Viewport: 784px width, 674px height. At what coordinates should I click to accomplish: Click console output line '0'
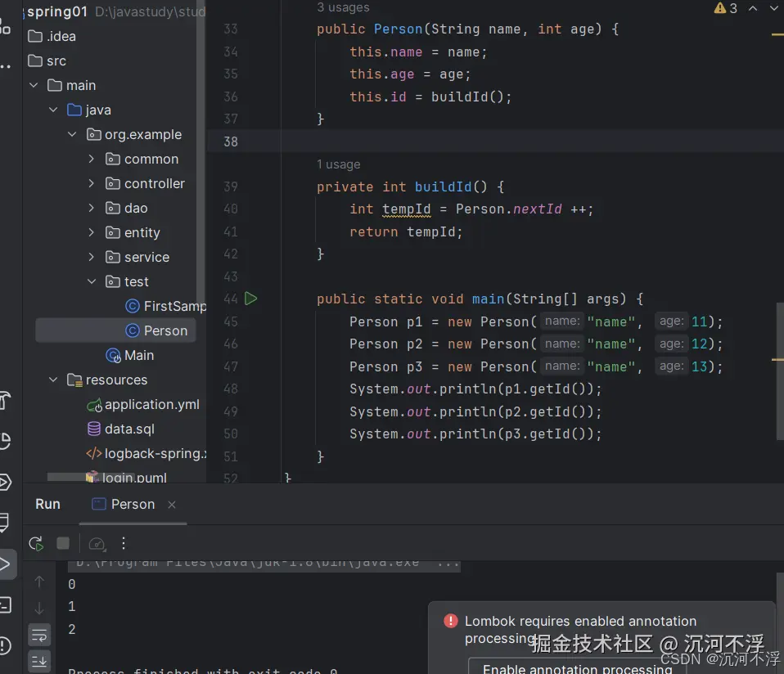tap(72, 584)
